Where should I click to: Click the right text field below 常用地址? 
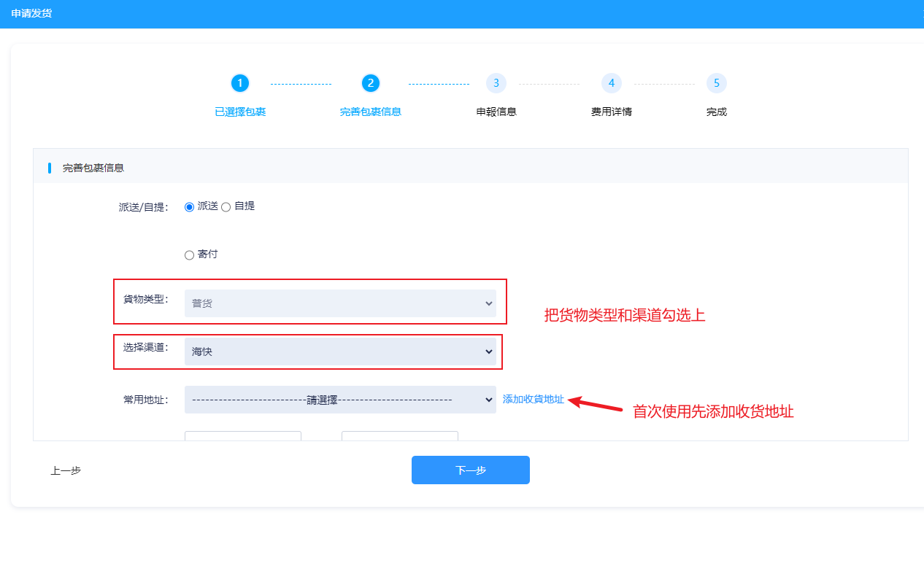[400, 435]
